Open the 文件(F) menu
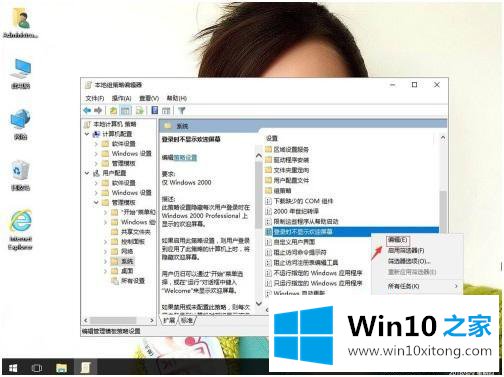Viewport: 504px width, 377px height. point(95,98)
